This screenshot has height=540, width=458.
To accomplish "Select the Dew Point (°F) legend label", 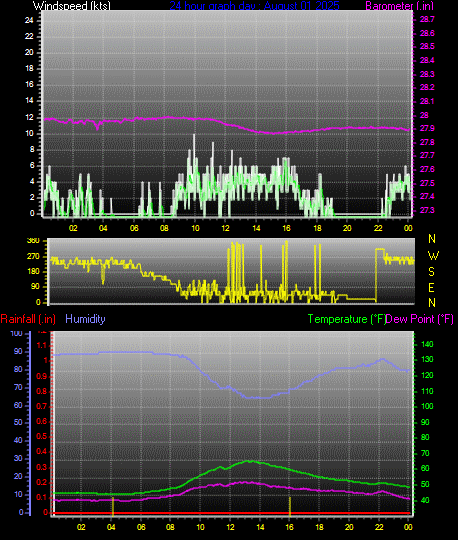I will (x=420, y=319).
